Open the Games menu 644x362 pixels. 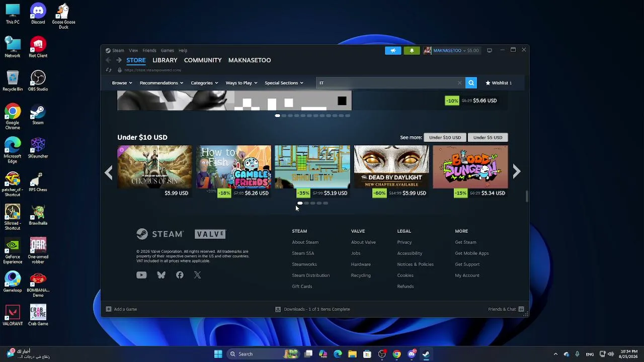(167, 50)
